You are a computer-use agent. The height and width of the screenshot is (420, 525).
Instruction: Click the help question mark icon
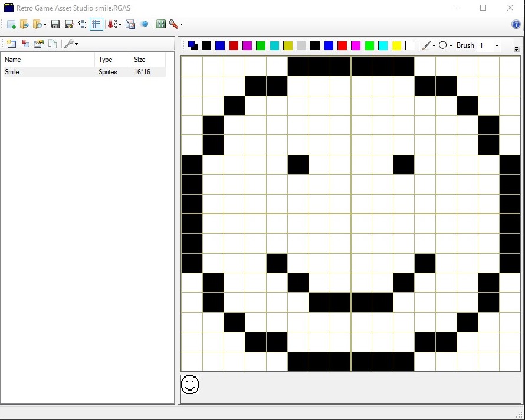point(516,24)
